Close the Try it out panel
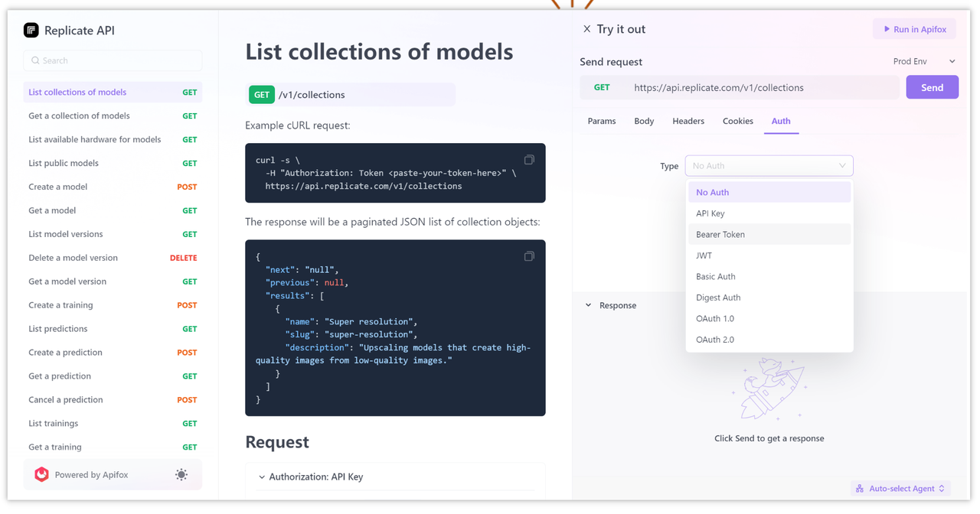 click(586, 29)
